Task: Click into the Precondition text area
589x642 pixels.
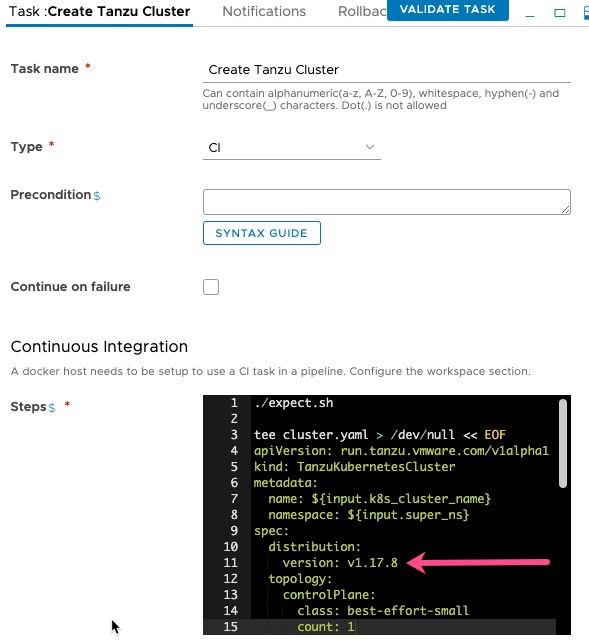Action: click(x=387, y=202)
